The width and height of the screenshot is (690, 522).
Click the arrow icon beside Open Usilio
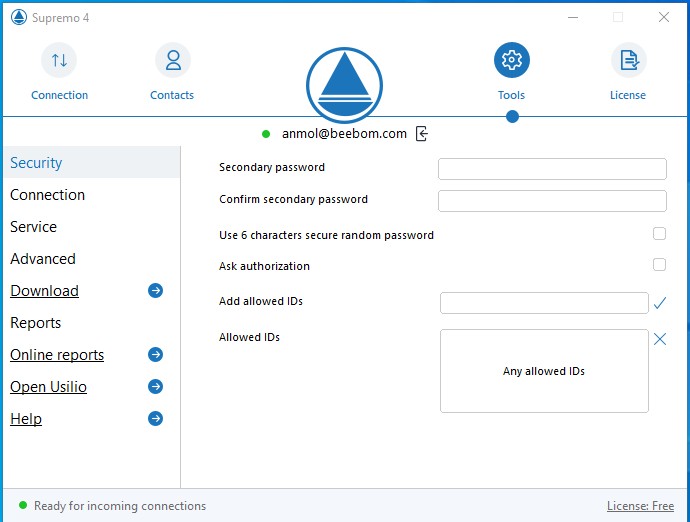(x=155, y=386)
